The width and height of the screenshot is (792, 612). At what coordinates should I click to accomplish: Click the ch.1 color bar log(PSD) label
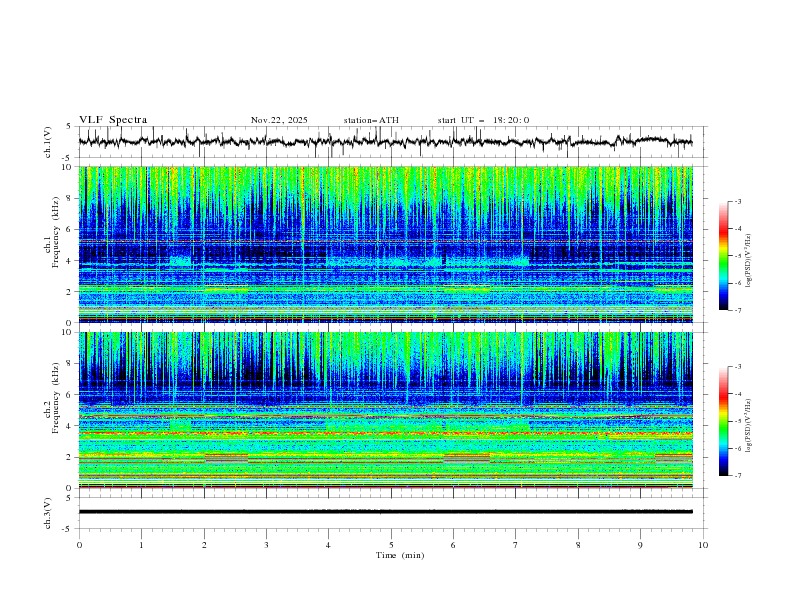coord(748,261)
